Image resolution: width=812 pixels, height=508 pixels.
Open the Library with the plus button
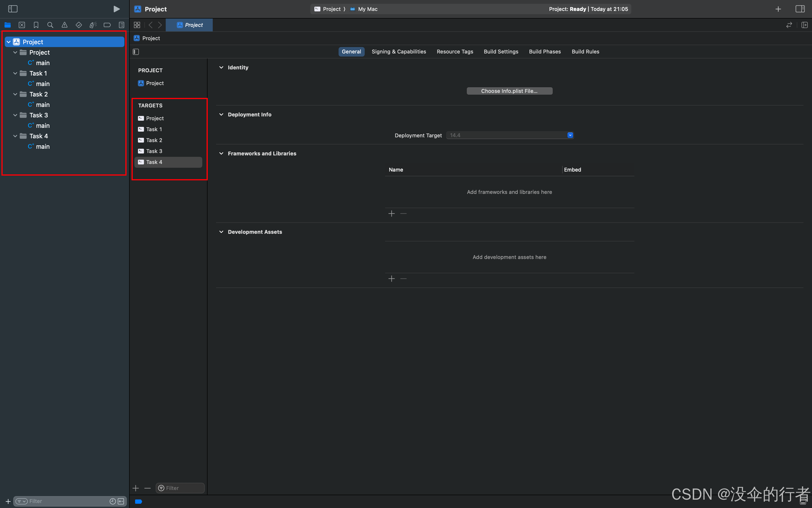click(x=778, y=9)
